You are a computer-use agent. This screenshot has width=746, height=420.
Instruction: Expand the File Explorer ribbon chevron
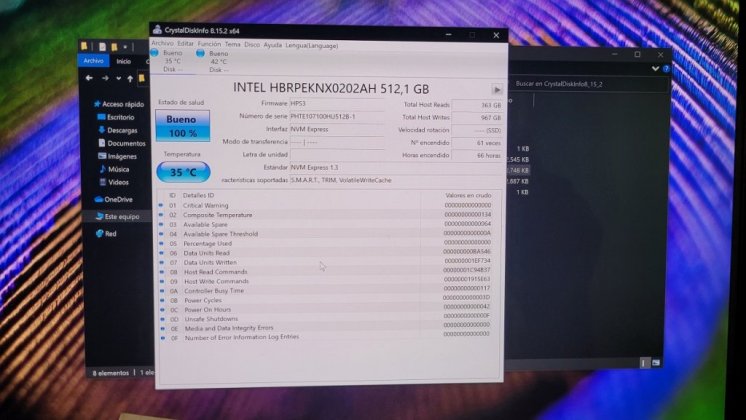655,68
